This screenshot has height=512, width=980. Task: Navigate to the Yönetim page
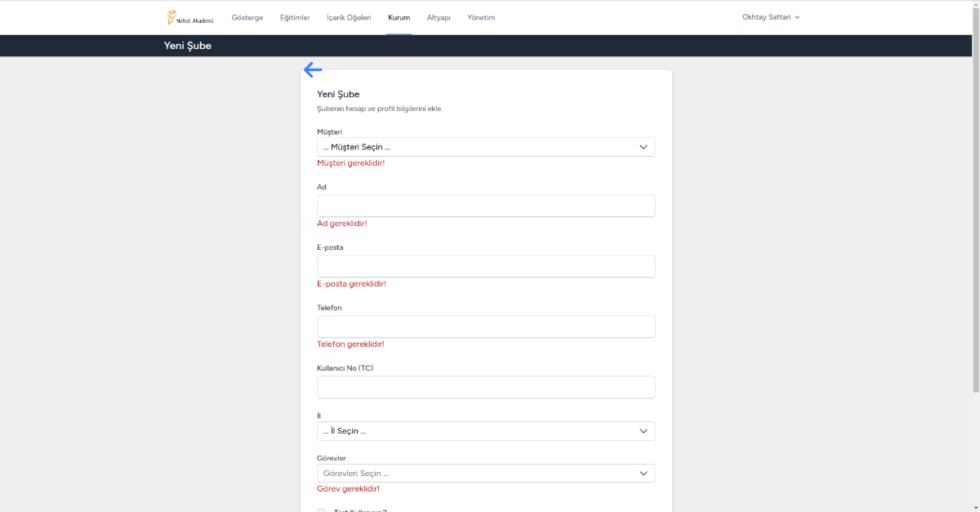pyautogui.click(x=481, y=17)
